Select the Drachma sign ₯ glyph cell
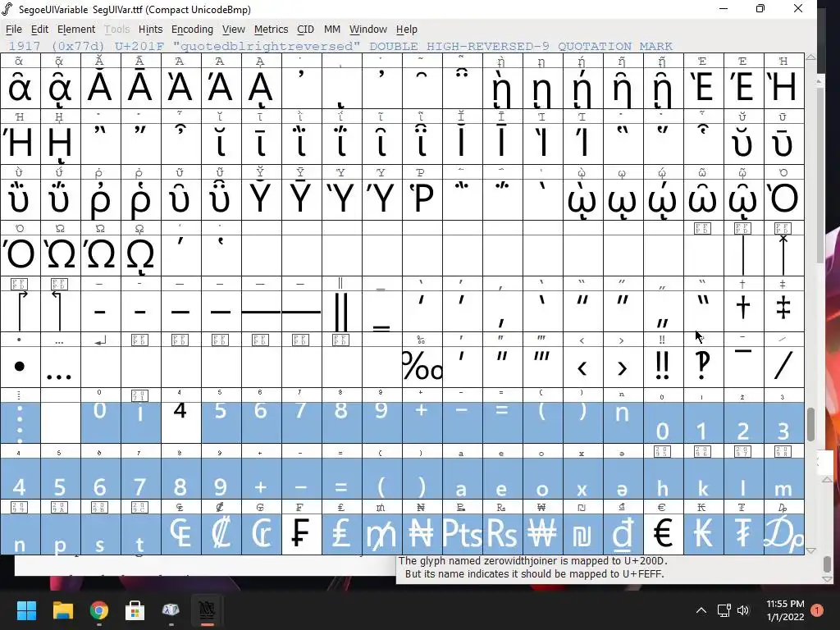The width and height of the screenshot is (840, 630). pos(783,534)
